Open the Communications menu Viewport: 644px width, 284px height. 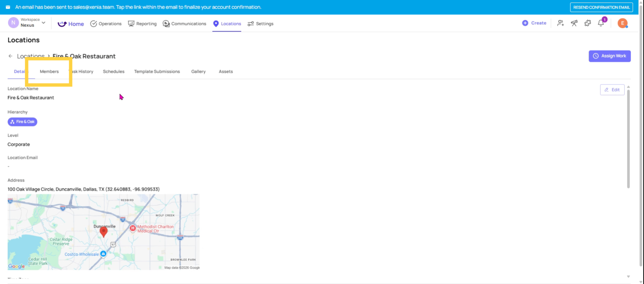[184, 24]
